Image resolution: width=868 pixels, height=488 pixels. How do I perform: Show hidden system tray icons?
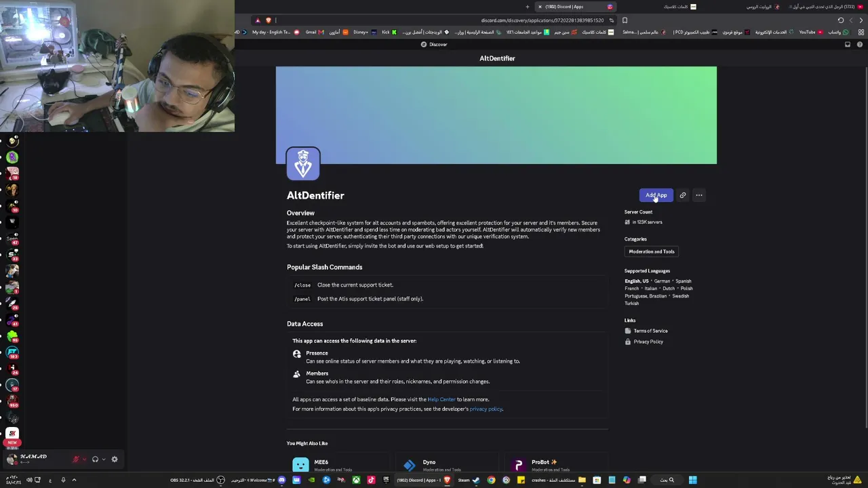(74, 481)
